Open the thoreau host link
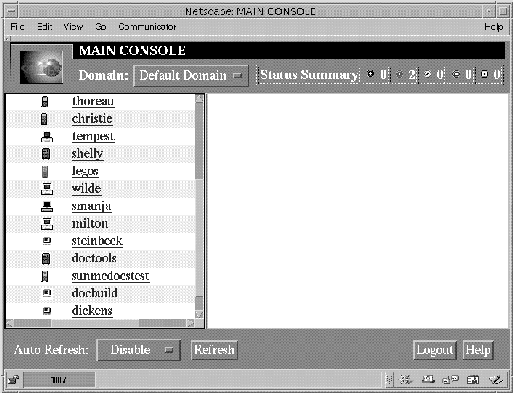This screenshot has width=513, height=393. (x=93, y=101)
